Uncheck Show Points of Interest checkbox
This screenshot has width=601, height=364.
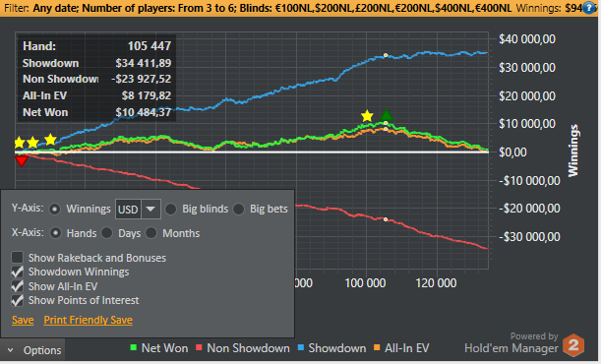coord(18,300)
